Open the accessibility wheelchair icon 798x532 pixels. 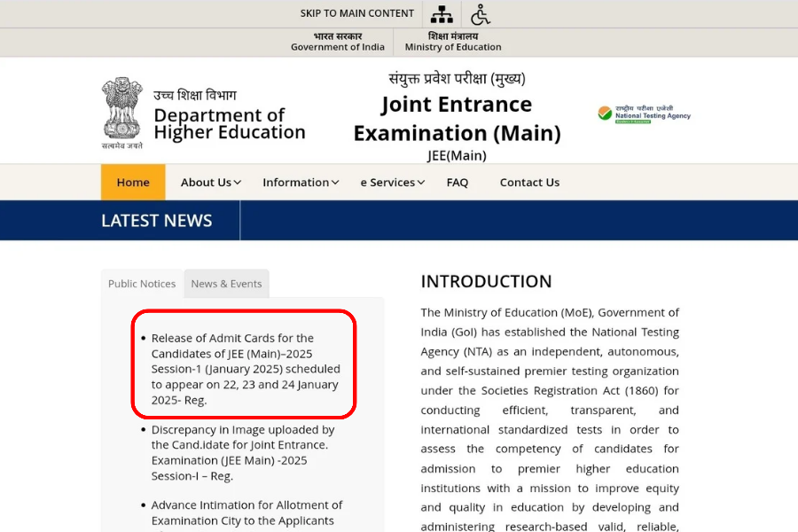tap(481, 14)
